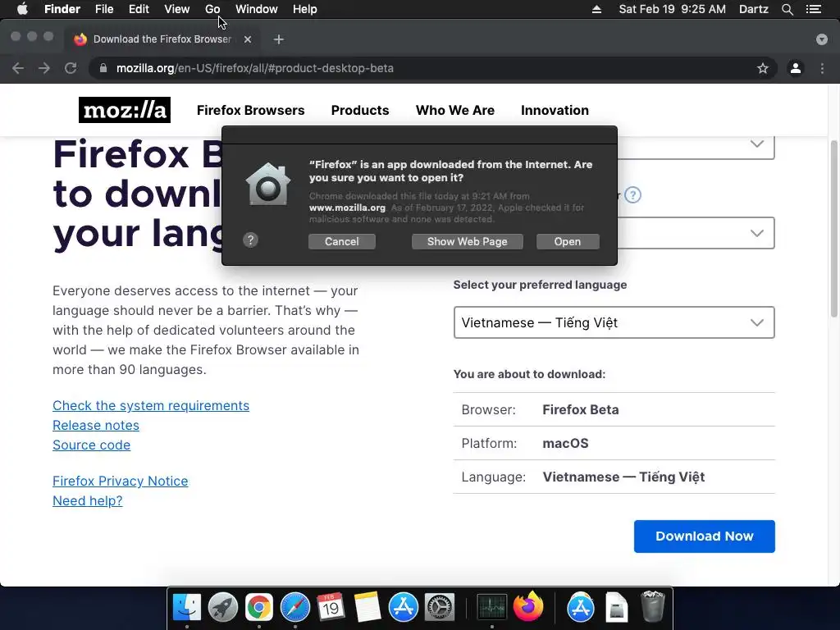This screenshot has height=630, width=840.
Task: Open Calendar from the Dock
Action: 331,608
